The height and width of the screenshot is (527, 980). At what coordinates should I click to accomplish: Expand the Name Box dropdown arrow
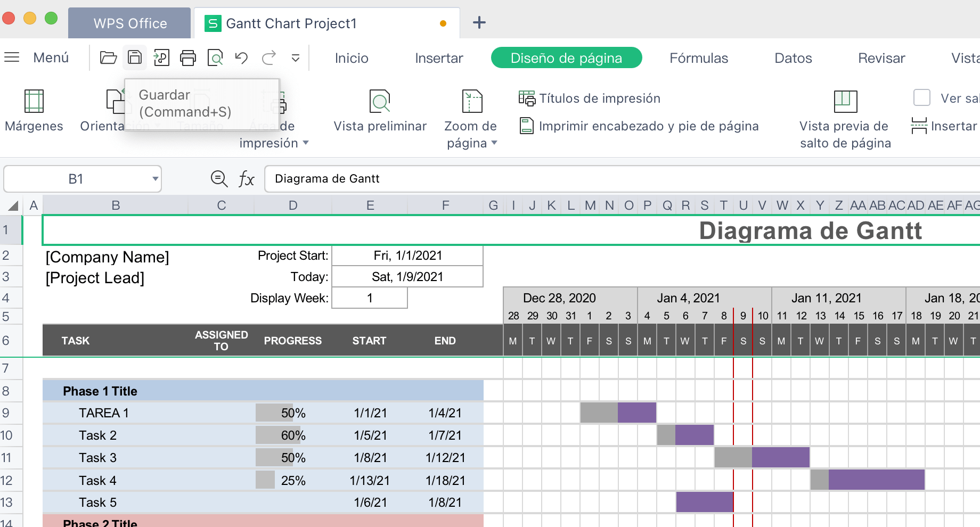(x=155, y=179)
